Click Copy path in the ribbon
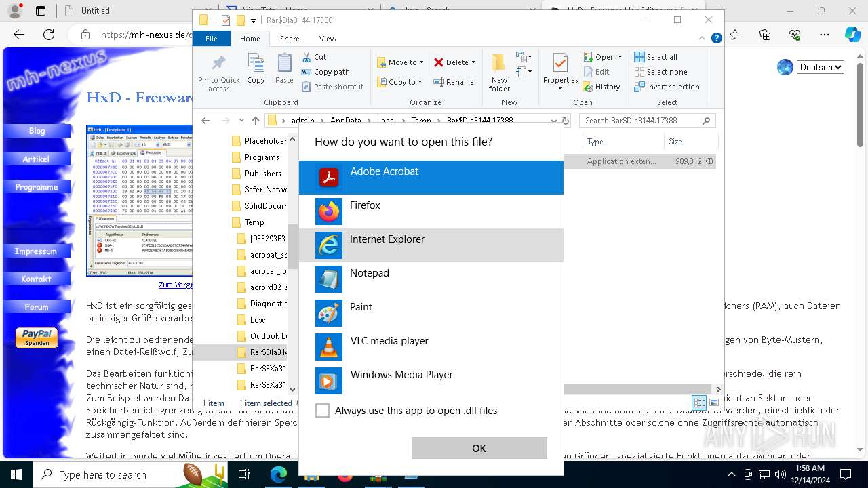This screenshot has height=488, width=868. point(326,72)
